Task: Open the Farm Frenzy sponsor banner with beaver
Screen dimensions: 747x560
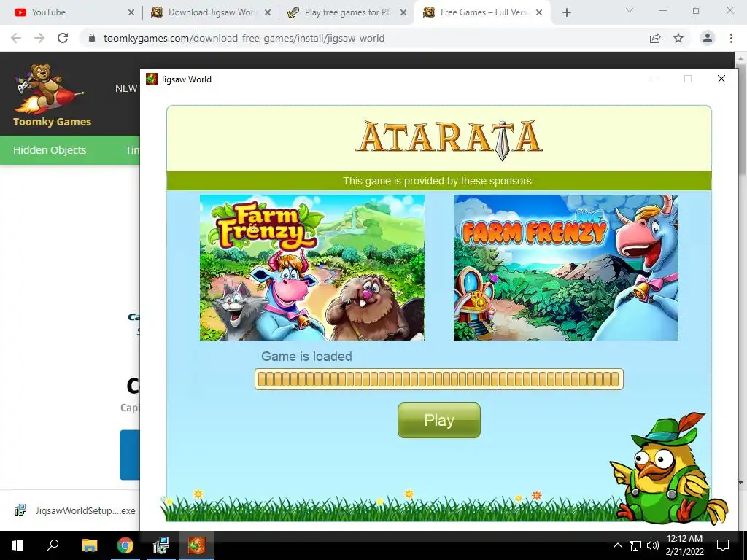Action: click(312, 267)
